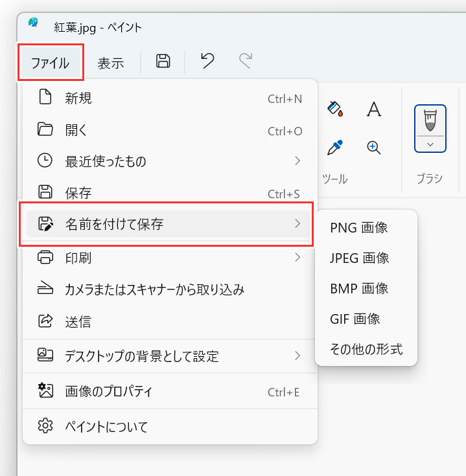Open ペイントについて settings entry
The width and height of the screenshot is (466, 476).
[170, 426]
